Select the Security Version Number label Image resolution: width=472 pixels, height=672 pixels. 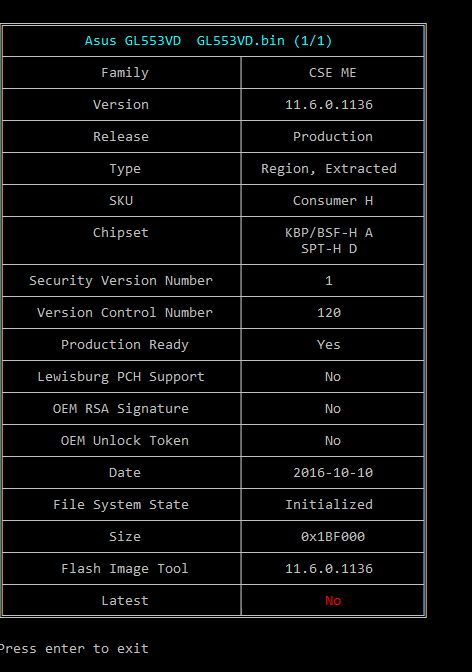tap(121, 281)
